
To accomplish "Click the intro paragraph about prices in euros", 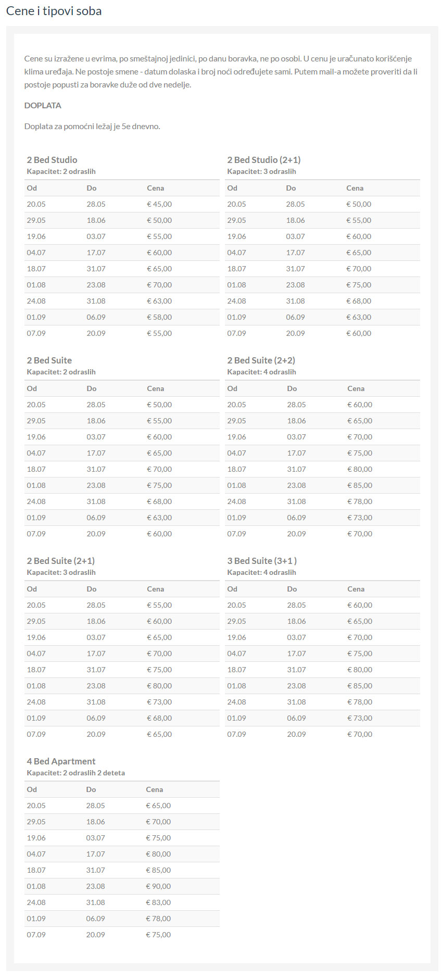I will 221,71.
